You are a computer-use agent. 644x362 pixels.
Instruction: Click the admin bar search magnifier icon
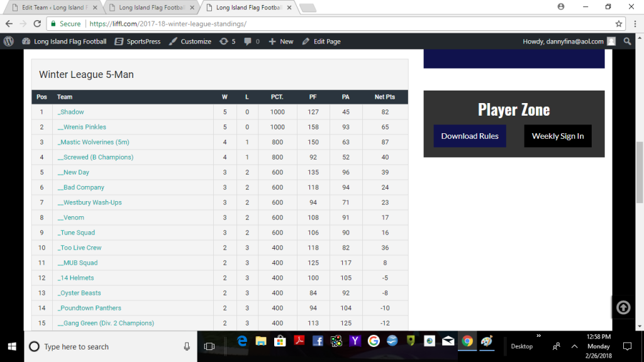click(x=627, y=41)
